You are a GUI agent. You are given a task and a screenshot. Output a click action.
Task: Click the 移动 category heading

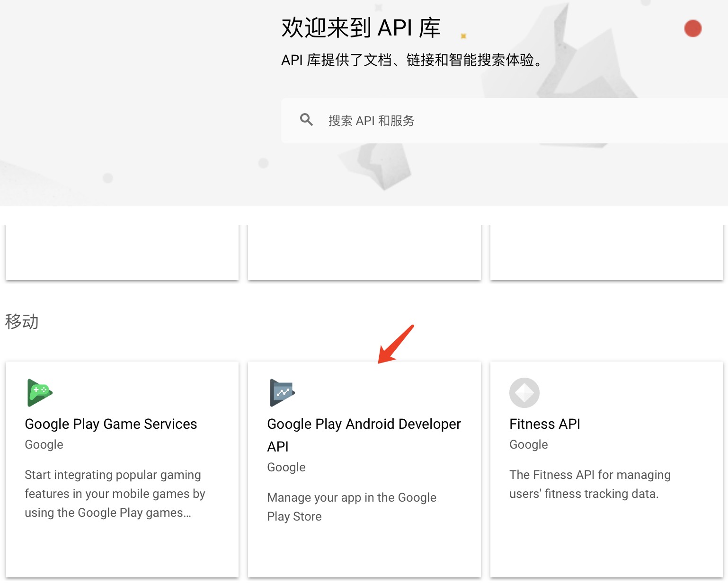[x=22, y=321]
